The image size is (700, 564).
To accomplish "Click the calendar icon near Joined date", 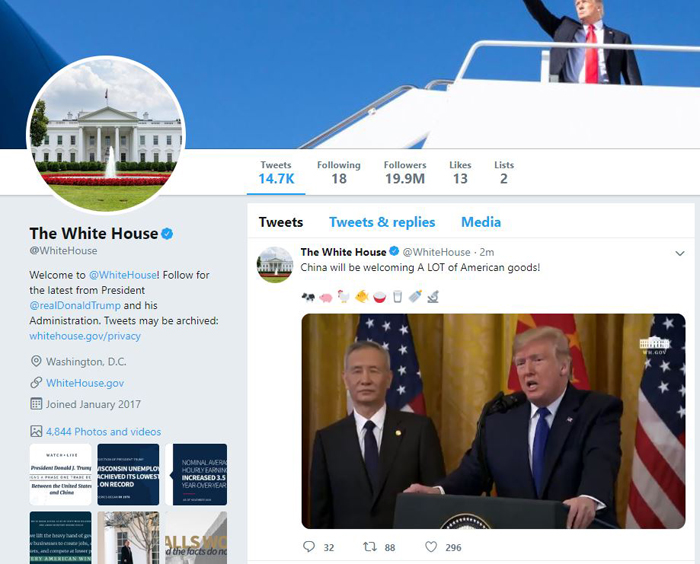I will click(36, 404).
